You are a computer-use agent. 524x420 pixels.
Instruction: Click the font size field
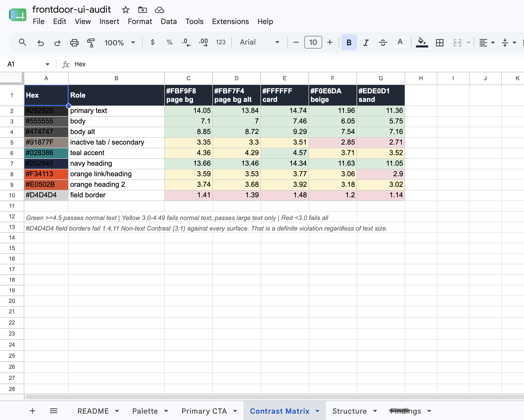(x=313, y=42)
